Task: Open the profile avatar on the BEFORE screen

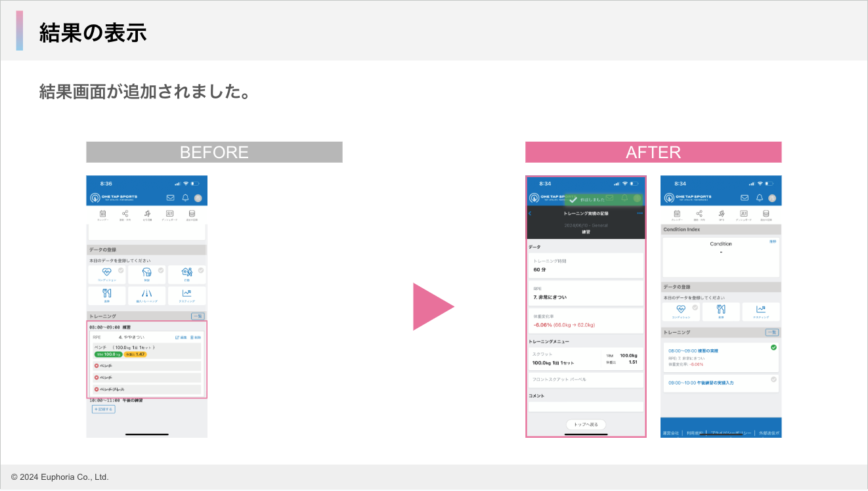Action: tap(198, 198)
